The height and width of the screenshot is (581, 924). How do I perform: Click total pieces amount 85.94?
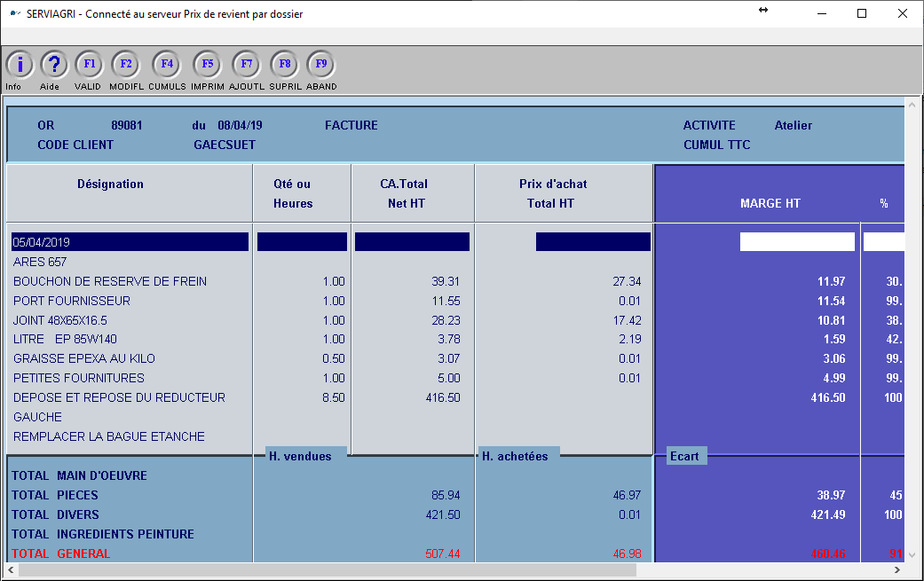pyautogui.click(x=445, y=495)
